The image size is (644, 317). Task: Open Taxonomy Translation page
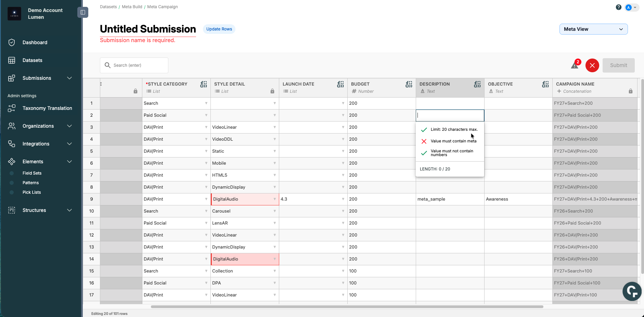tap(47, 108)
